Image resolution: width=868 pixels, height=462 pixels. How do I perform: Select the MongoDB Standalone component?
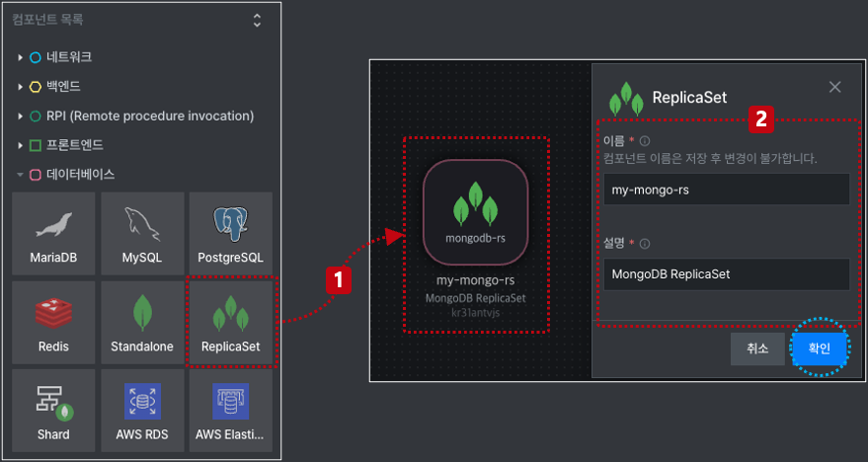[x=142, y=322]
